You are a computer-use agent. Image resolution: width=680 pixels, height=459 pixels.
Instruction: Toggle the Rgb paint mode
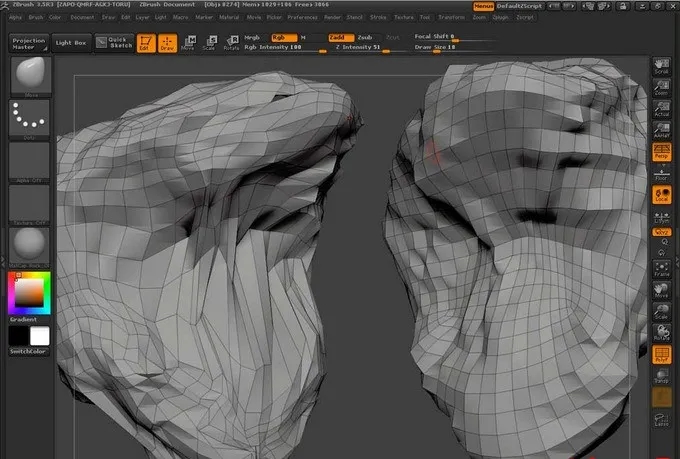pos(282,37)
